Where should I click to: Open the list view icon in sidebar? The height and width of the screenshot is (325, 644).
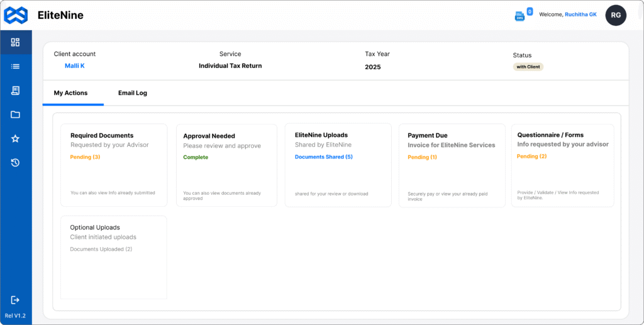coord(16,67)
